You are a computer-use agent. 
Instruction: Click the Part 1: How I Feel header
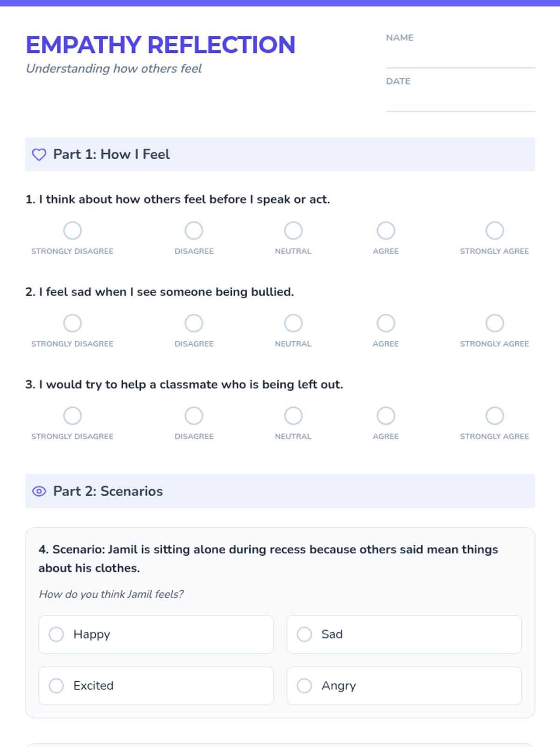pos(280,154)
